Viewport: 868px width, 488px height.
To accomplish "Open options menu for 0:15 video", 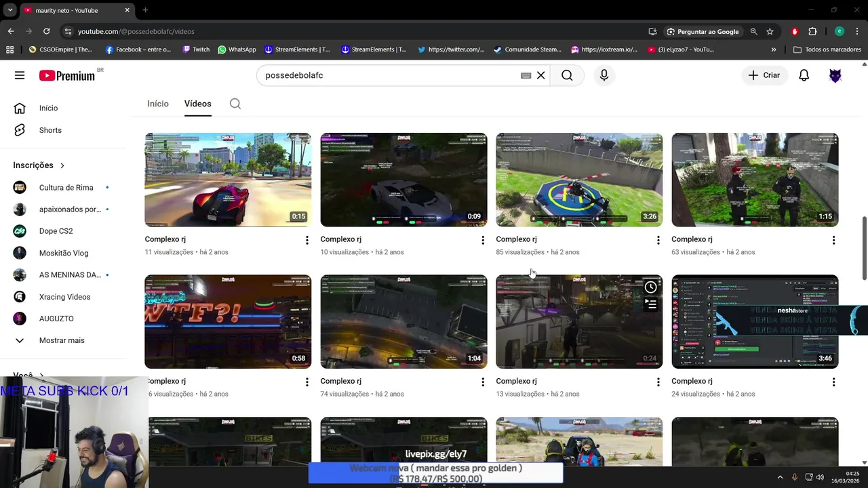I will tap(307, 240).
